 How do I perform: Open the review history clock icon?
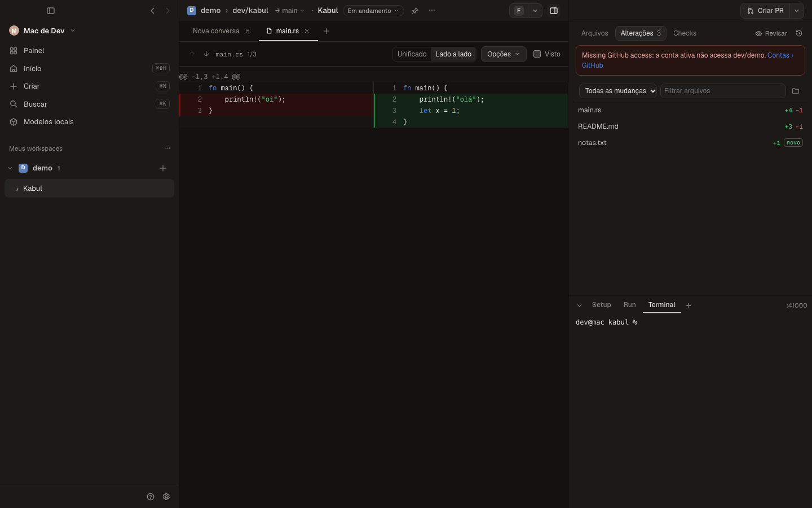[x=799, y=33]
